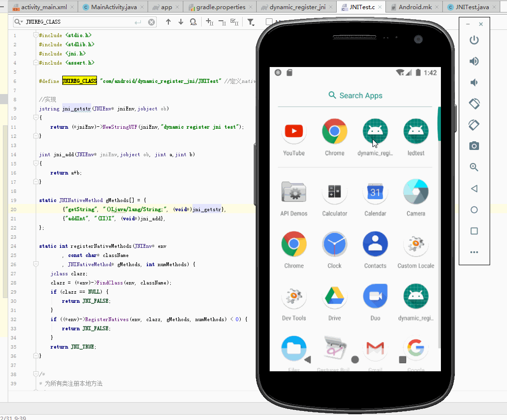Click the app drawer scrollbar in the emulator
Screen dimensions: 507x420
pos(439,124)
